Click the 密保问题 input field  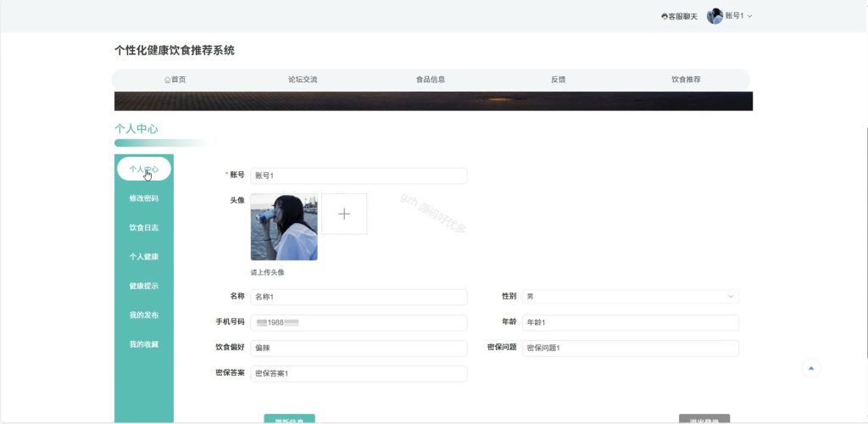[631, 349]
